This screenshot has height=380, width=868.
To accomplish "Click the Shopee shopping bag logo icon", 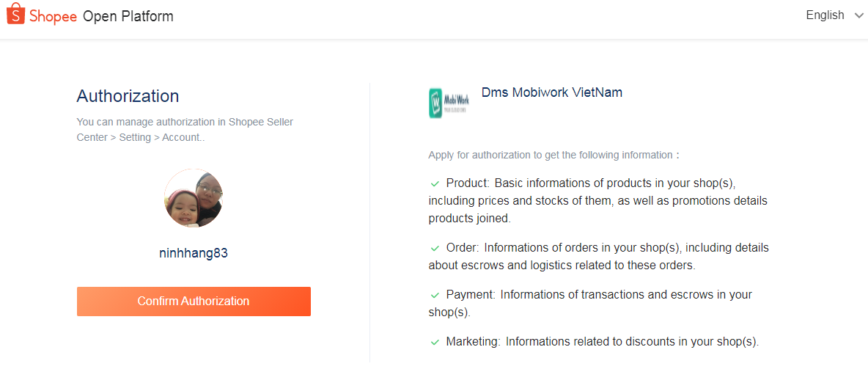I will point(15,14).
